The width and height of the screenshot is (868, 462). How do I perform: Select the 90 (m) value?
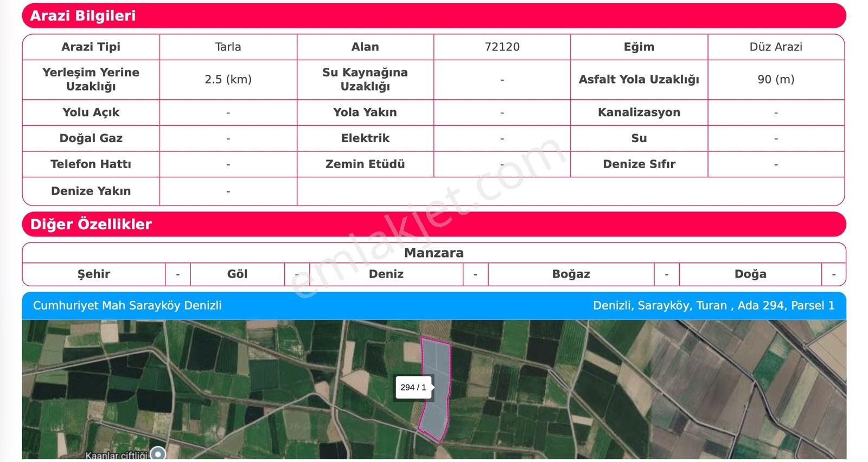(776, 80)
